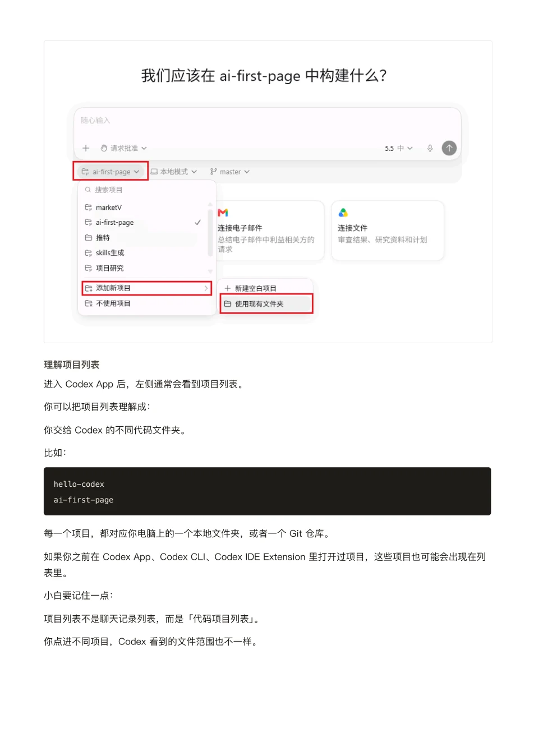Click the 添加新项目 folder-plus icon
The height and width of the screenshot is (756, 534).
[88, 288]
